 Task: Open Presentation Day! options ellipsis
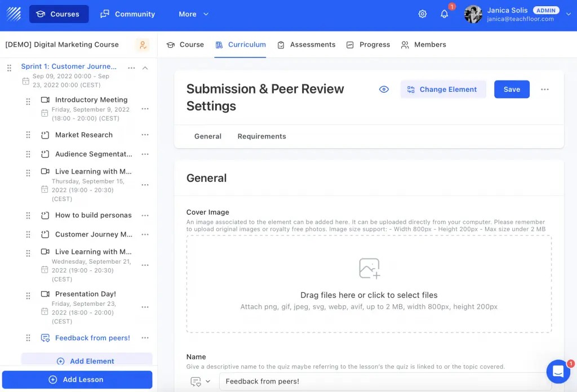[x=145, y=307]
